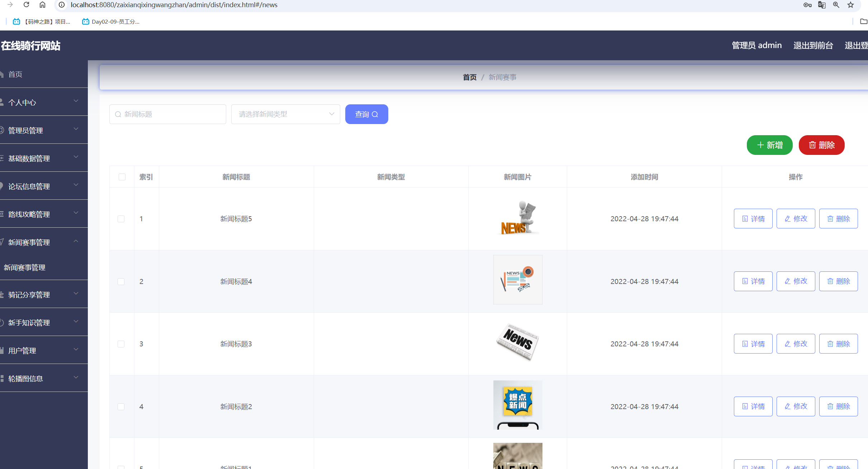Click 退出到前台 in the top bar
Screen dimensions: 868x469
(813, 46)
